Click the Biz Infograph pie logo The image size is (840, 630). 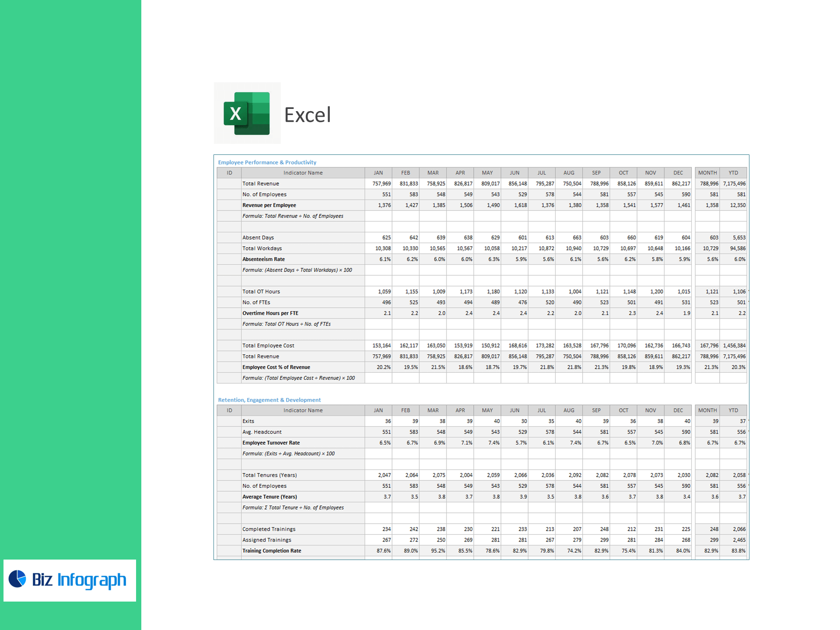pos(17,579)
